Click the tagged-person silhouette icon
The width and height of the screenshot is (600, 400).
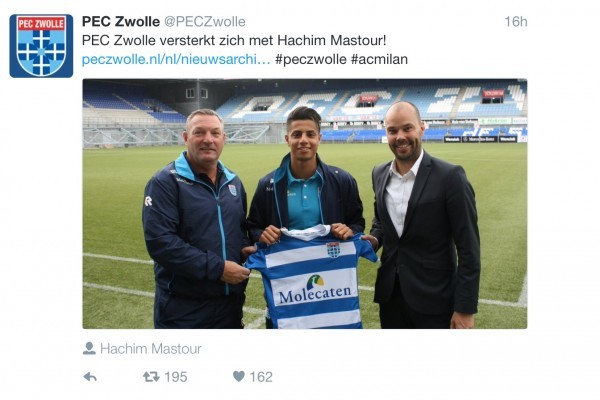click(x=89, y=348)
